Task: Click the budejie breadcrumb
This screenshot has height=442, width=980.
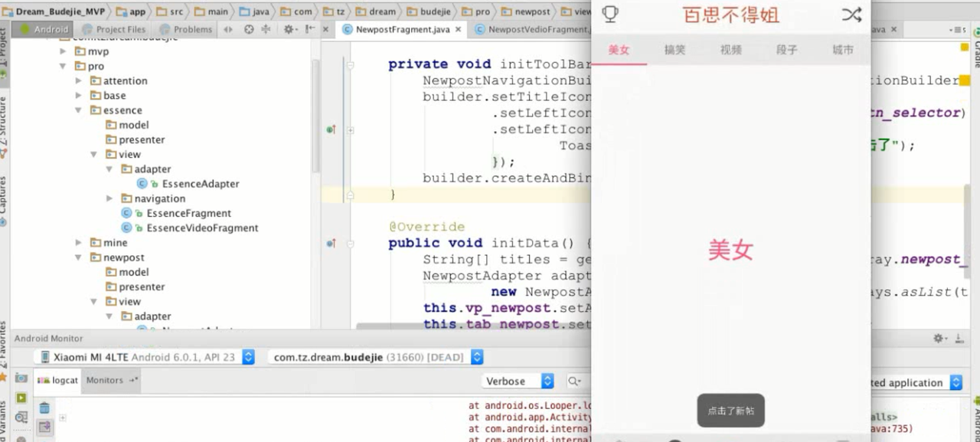Action: (430, 11)
